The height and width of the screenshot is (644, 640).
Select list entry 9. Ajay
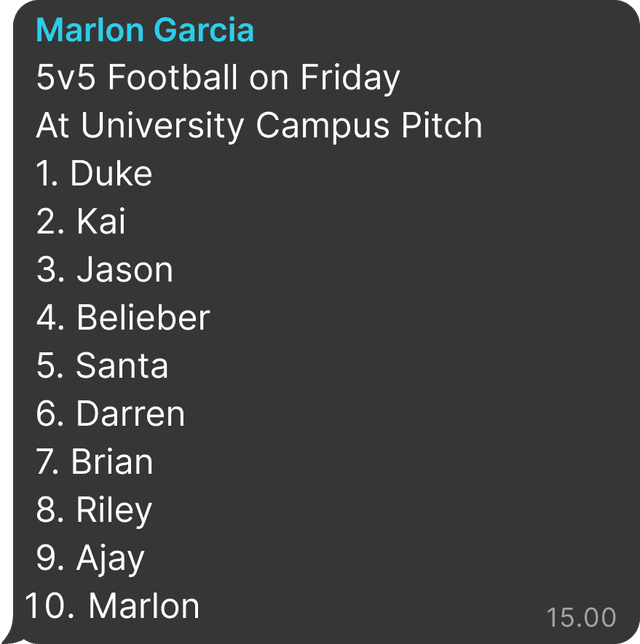[90, 559]
